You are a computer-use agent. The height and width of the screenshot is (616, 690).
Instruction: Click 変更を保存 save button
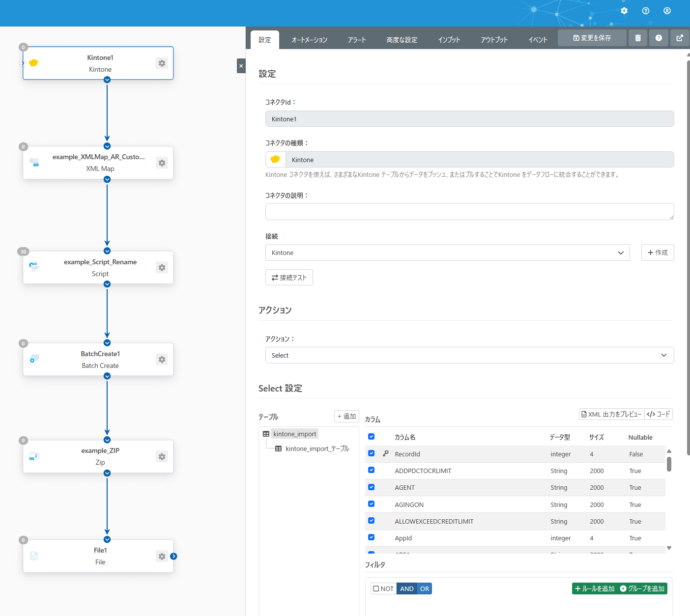[x=592, y=38]
